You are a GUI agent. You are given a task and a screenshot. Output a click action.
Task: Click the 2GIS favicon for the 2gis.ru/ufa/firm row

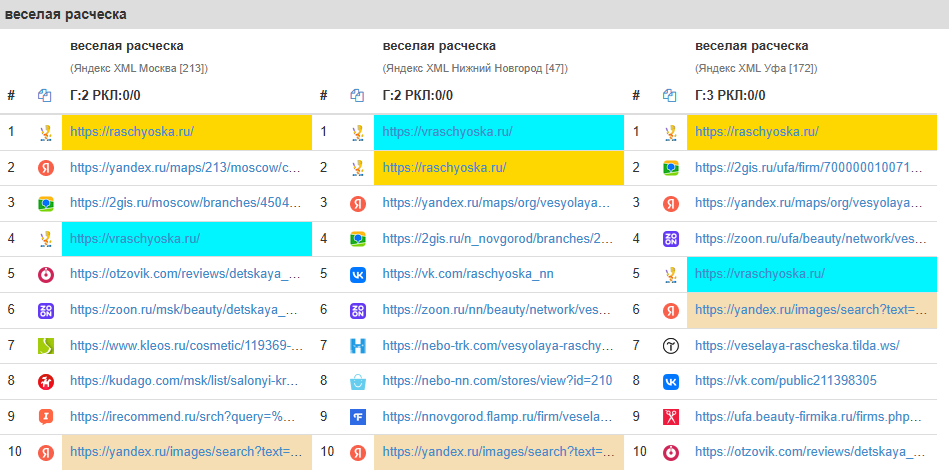[x=671, y=168]
